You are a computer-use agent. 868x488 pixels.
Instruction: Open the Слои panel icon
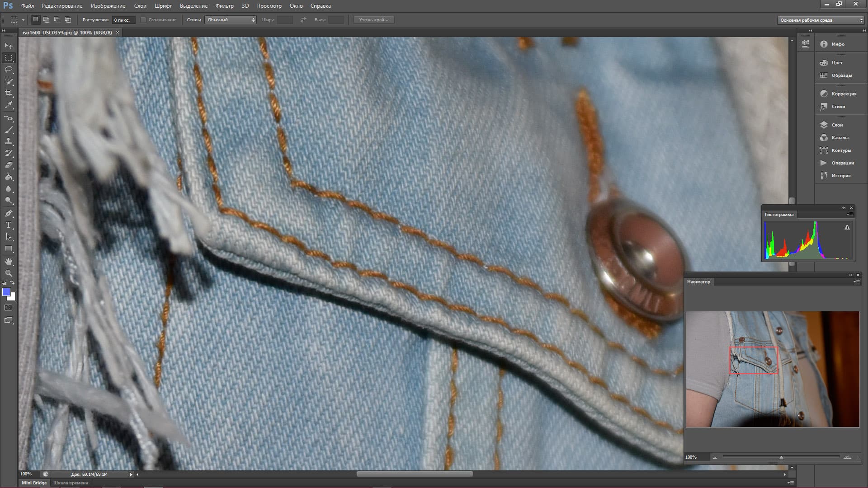pos(824,125)
